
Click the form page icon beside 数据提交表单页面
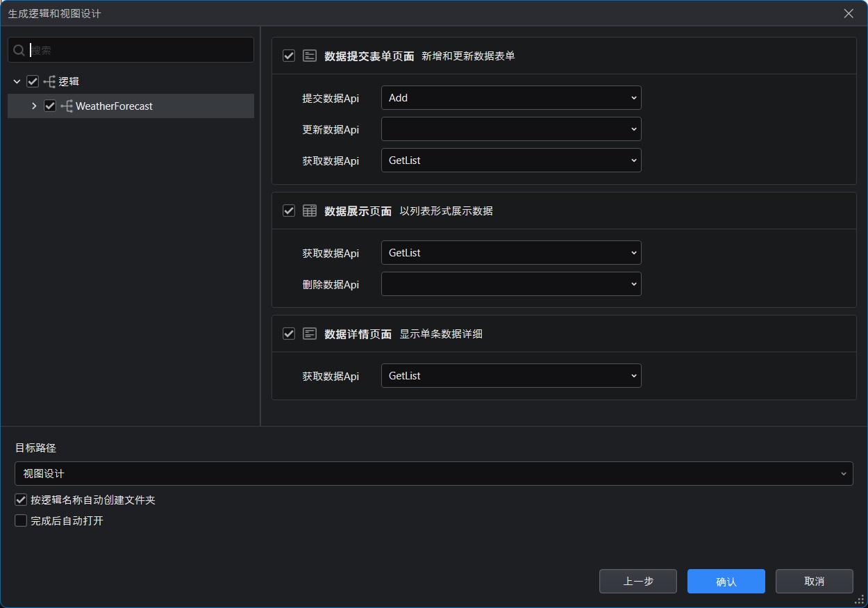click(310, 56)
